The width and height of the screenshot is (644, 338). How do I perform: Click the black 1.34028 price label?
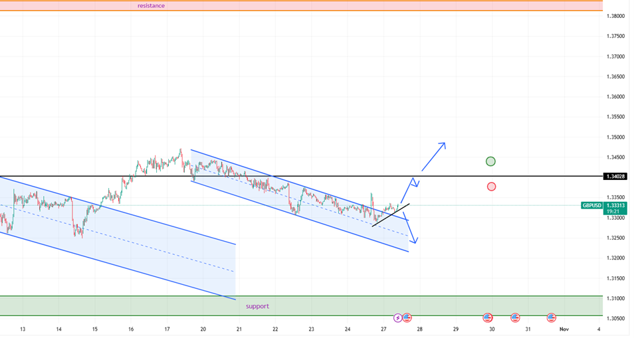click(615, 176)
